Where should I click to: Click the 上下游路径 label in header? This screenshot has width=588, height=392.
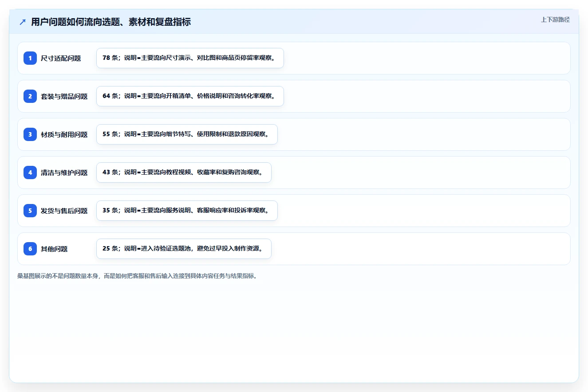[555, 20]
